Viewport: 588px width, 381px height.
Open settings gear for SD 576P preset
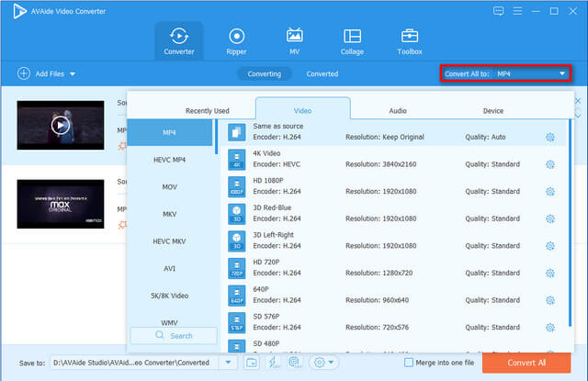tap(550, 328)
